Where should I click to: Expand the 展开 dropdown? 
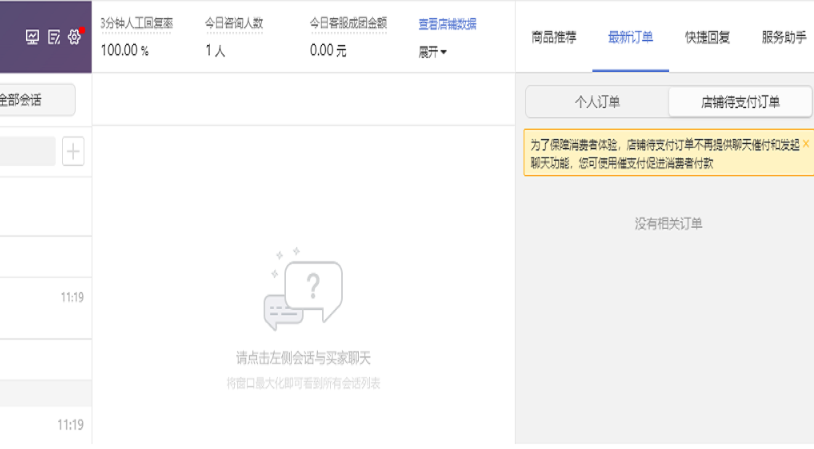point(432,52)
